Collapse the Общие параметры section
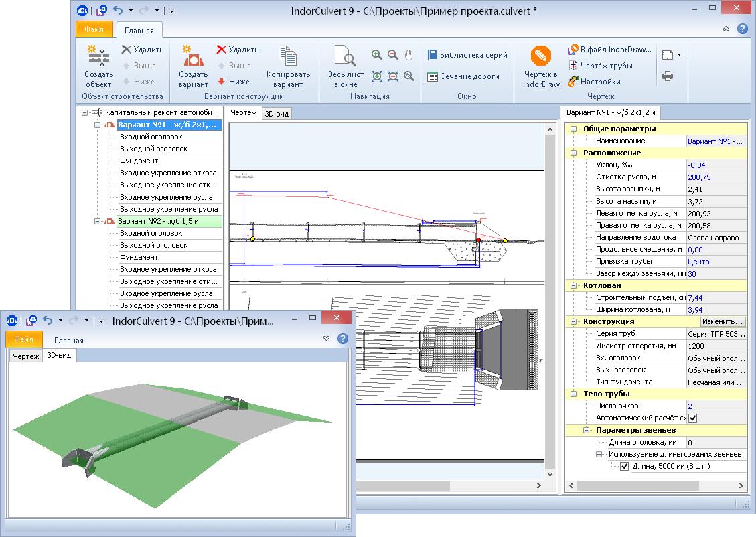 click(x=573, y=129)
